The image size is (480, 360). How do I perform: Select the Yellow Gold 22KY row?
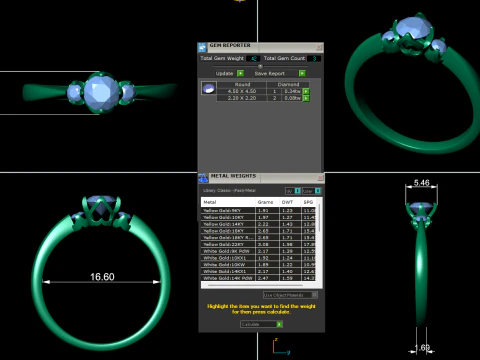click(x=258, y=244)
